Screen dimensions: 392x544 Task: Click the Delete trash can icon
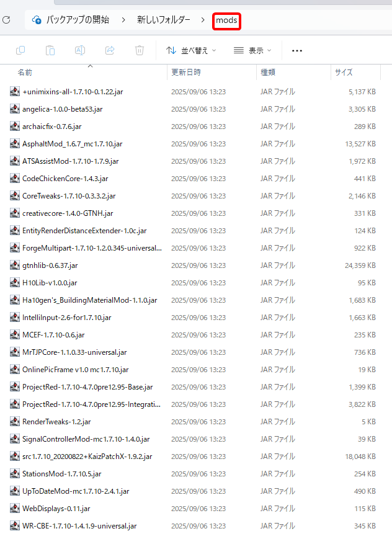[140, 50]
